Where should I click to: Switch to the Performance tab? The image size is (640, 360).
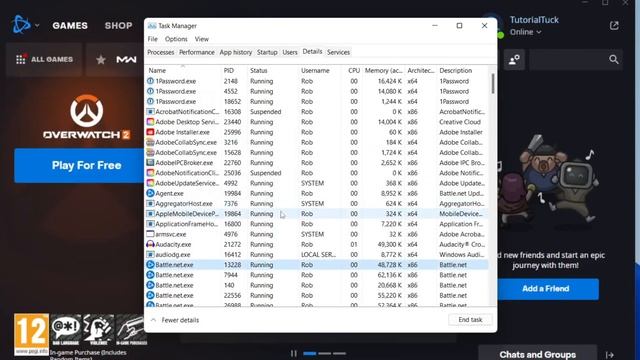pyautogui.click(x=196, y=52)
